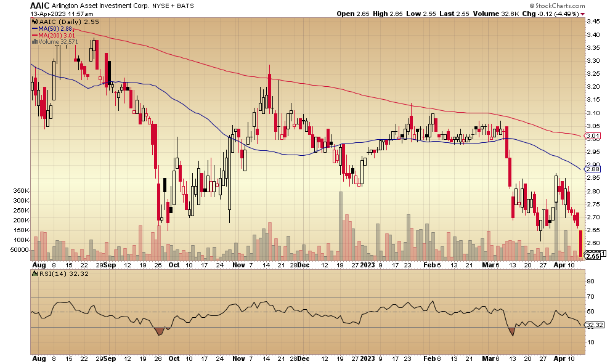Click the 50000 volume axis label
610x364 pixels.
point(20,250)
